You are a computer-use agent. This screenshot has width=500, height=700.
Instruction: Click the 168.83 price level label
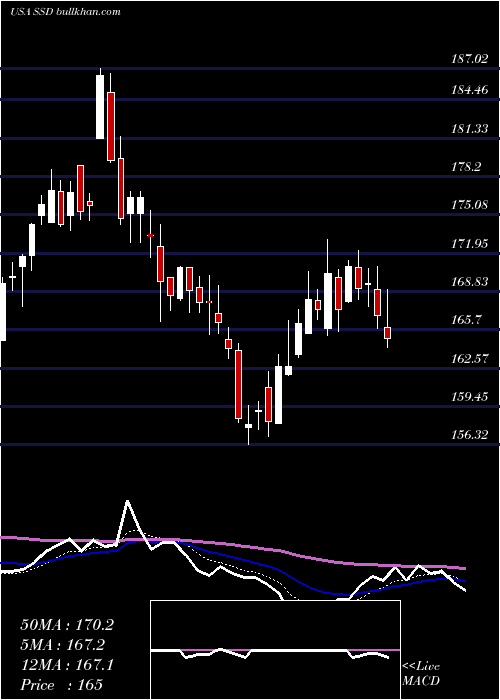pyautogui.click(x=470, y=282)
